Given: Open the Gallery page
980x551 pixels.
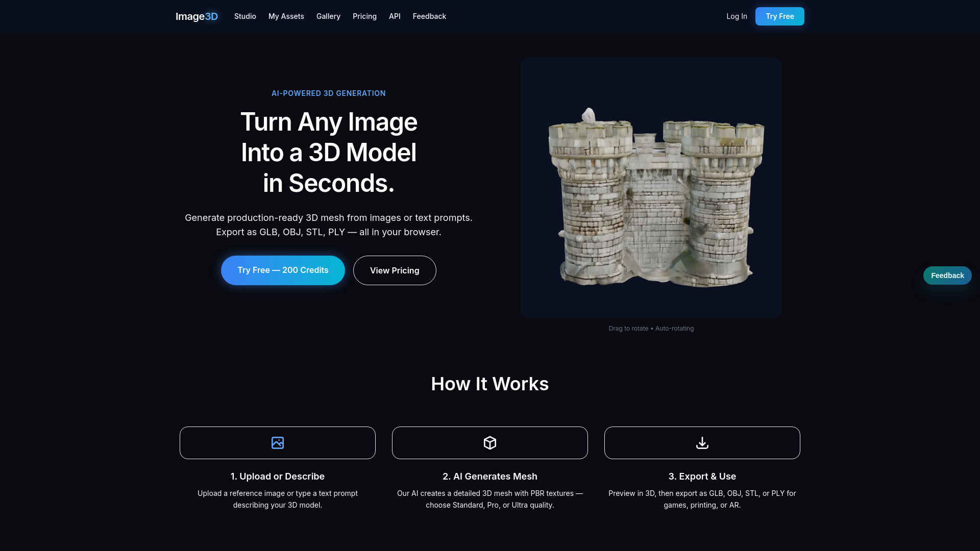Looking at the screenshot, I should click(328, 16).
